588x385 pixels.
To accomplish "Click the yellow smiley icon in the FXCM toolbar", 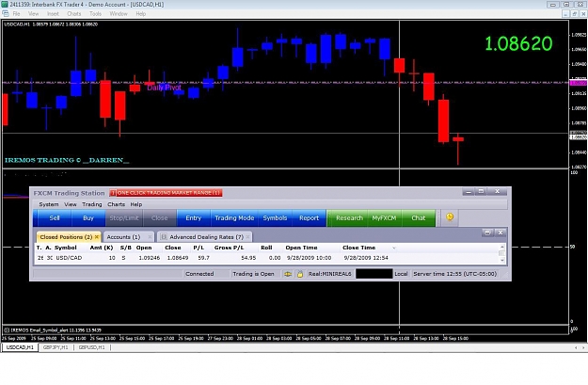I will [x=450, y=217].
